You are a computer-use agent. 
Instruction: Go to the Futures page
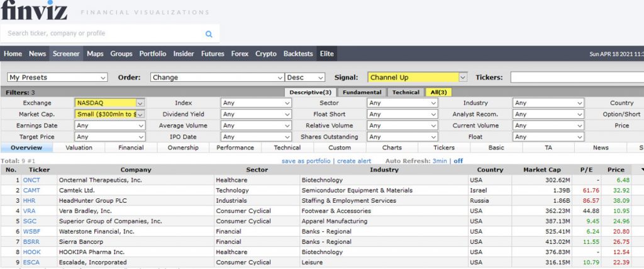[213, 54]
